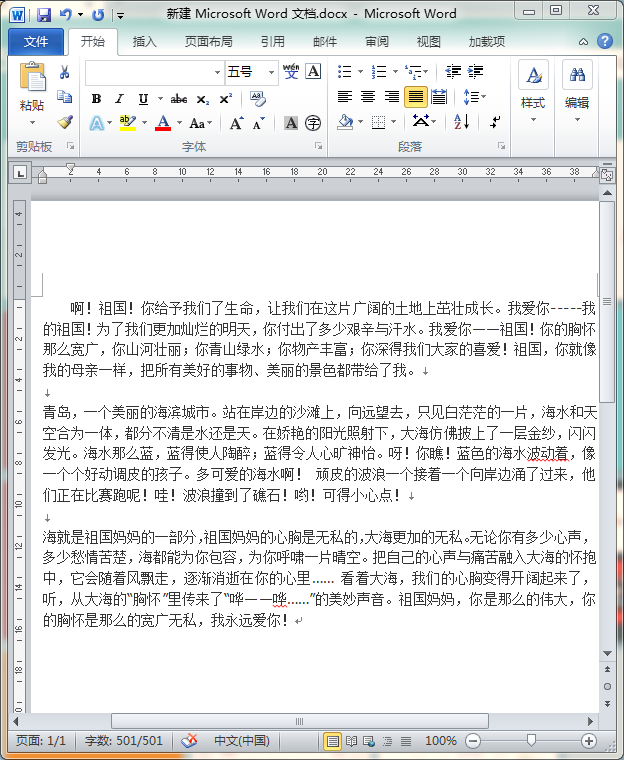Click 中文(中国) language indicator
This screenshot has width=624, height=760.
(x=242, y=741)
